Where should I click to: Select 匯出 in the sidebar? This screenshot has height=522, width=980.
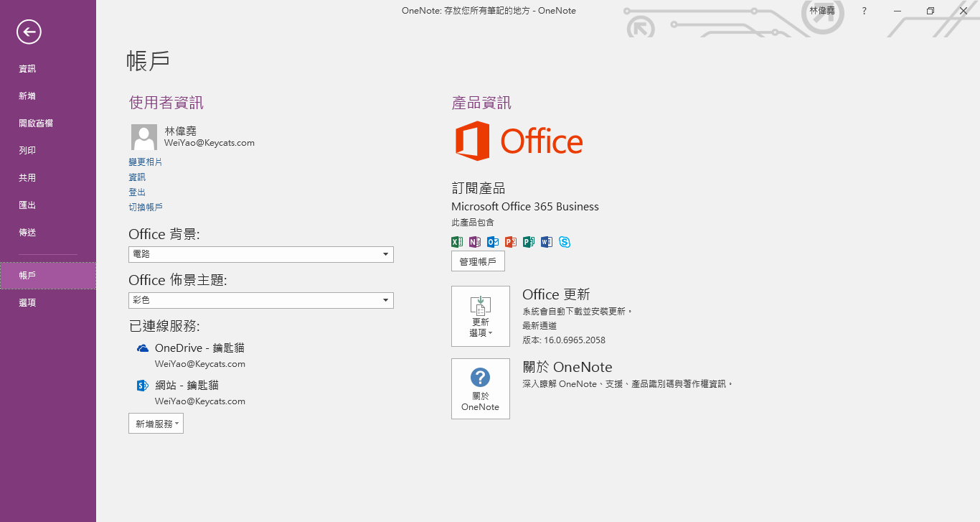point(48,205)
